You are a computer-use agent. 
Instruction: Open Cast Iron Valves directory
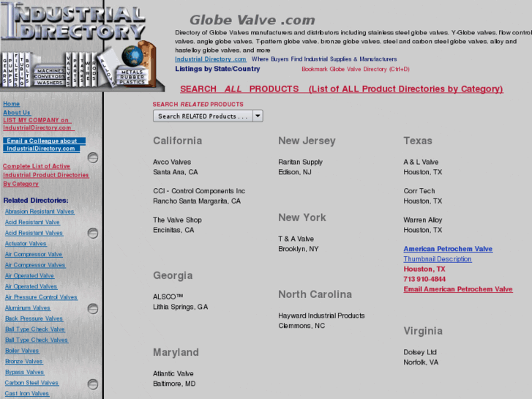(x=27, y=394)
